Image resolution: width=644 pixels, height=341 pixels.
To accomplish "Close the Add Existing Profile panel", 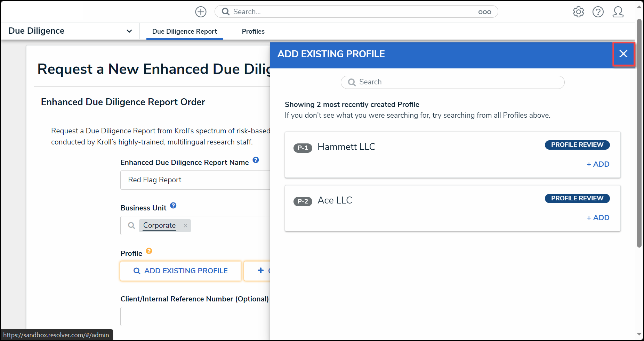I will tap(623, 54).
